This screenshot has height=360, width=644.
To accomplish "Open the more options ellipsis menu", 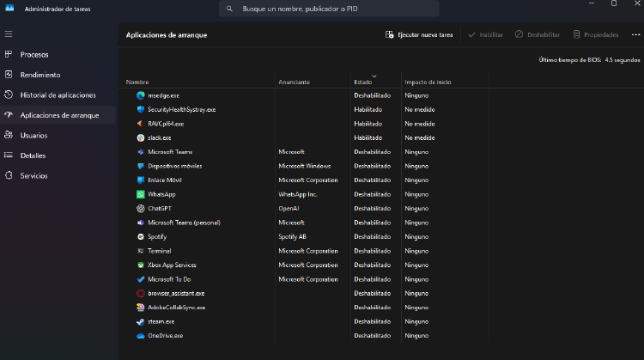I will click(x=635, y=35).
